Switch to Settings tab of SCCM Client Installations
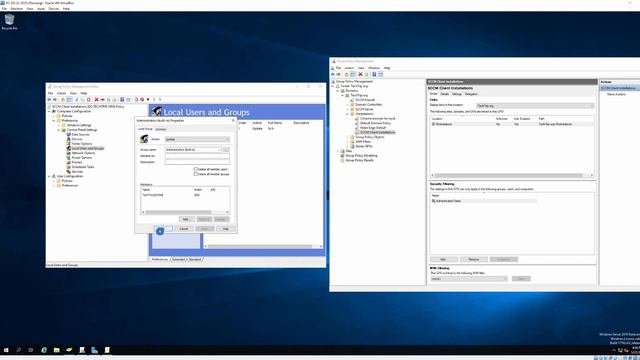 coord(457,94)
